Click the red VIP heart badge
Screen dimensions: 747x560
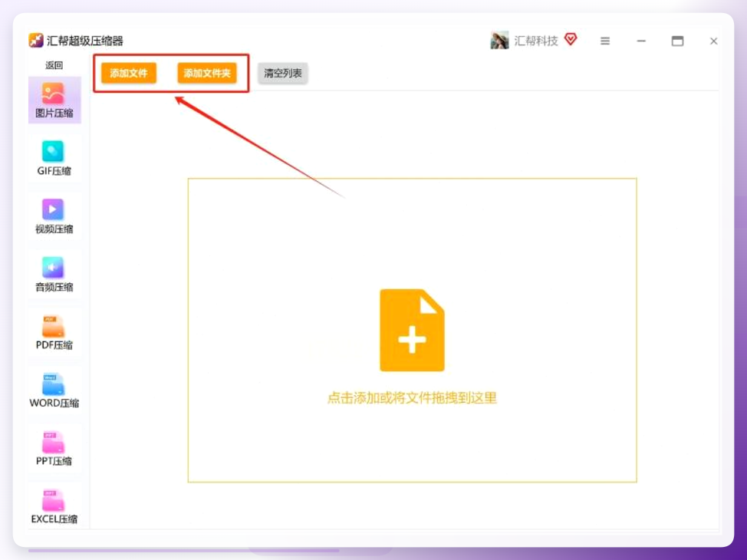pos(571,39)
